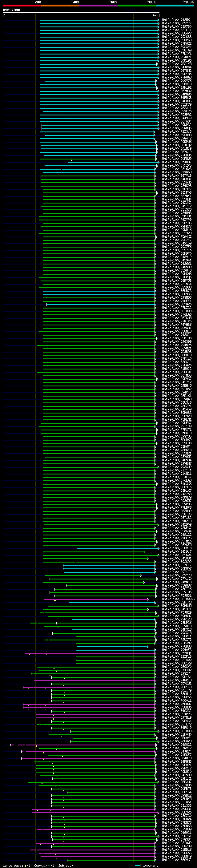
Task: Click the cyan ~100% identity legend segment
Action: tap(175, 6)
